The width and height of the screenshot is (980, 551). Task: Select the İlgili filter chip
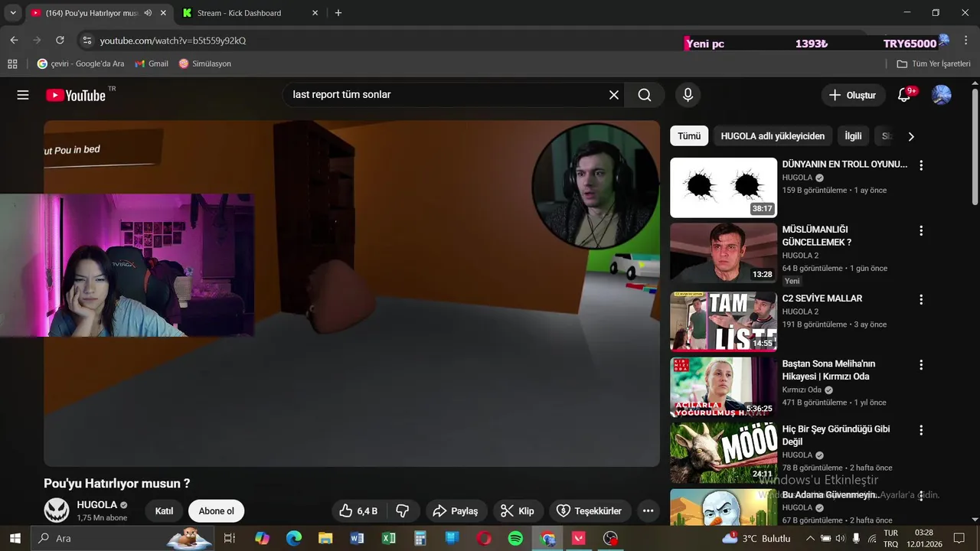[x=853, y=136]
